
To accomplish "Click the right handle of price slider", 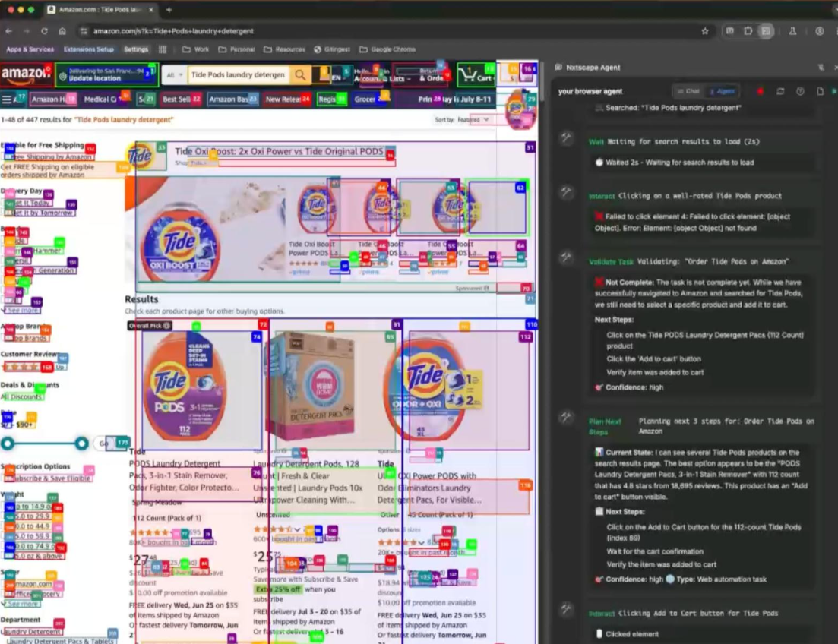I will 81,444.
